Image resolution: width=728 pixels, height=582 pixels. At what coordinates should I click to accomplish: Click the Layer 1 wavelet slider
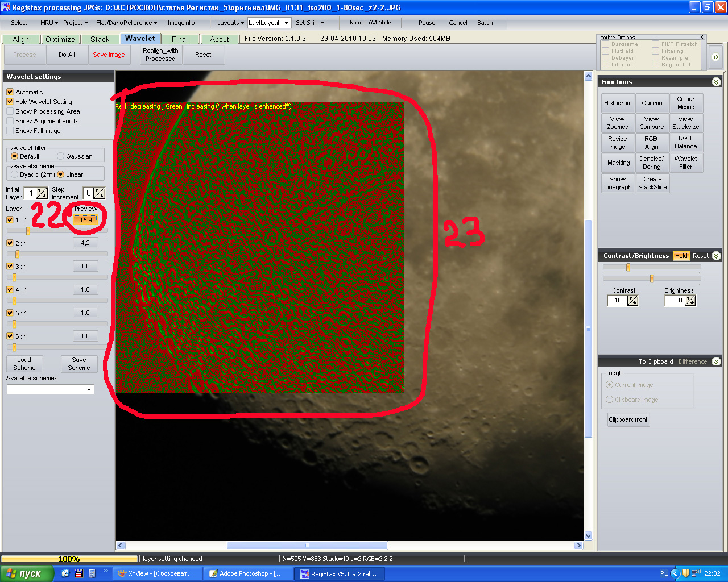pos(28,231)
